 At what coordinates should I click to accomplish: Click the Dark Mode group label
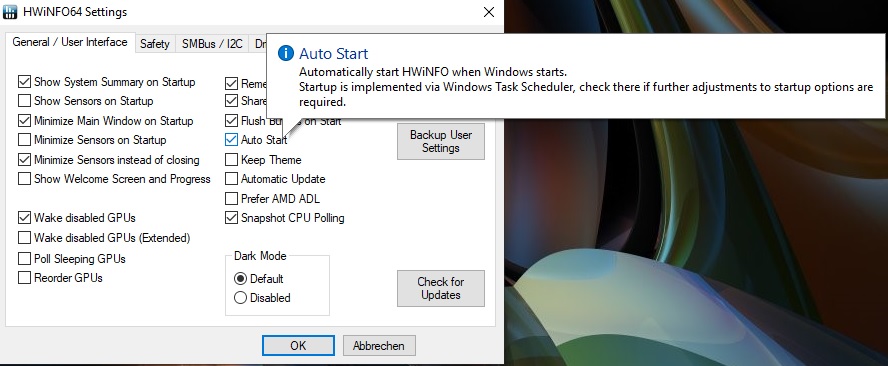(x=261, y=256)
